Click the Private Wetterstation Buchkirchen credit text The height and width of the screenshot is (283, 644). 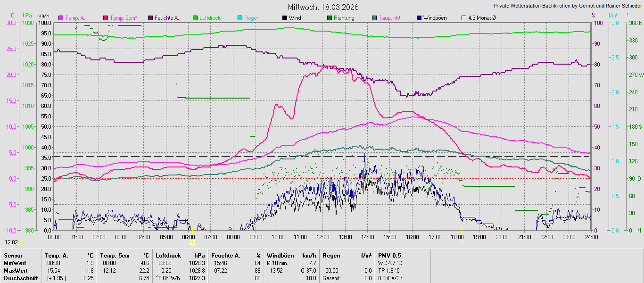tap(567, 6)
